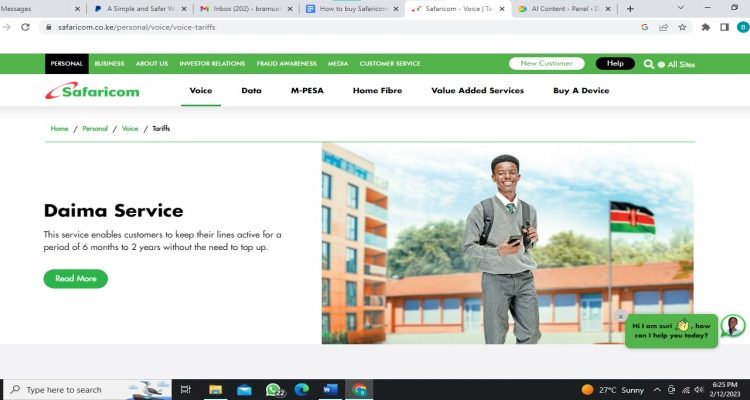Click the padlock site info icon

point(48,27)
